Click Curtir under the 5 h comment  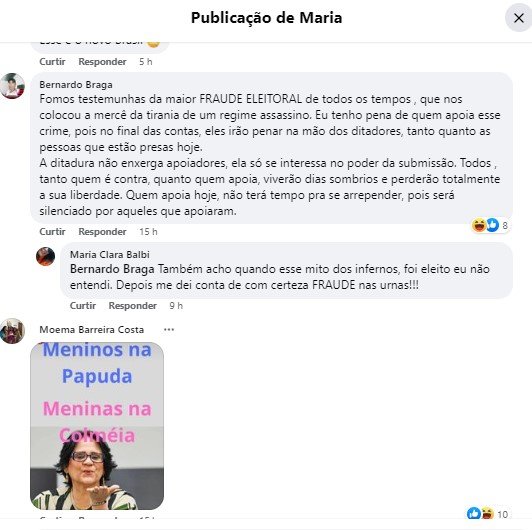tap(52, 62)
